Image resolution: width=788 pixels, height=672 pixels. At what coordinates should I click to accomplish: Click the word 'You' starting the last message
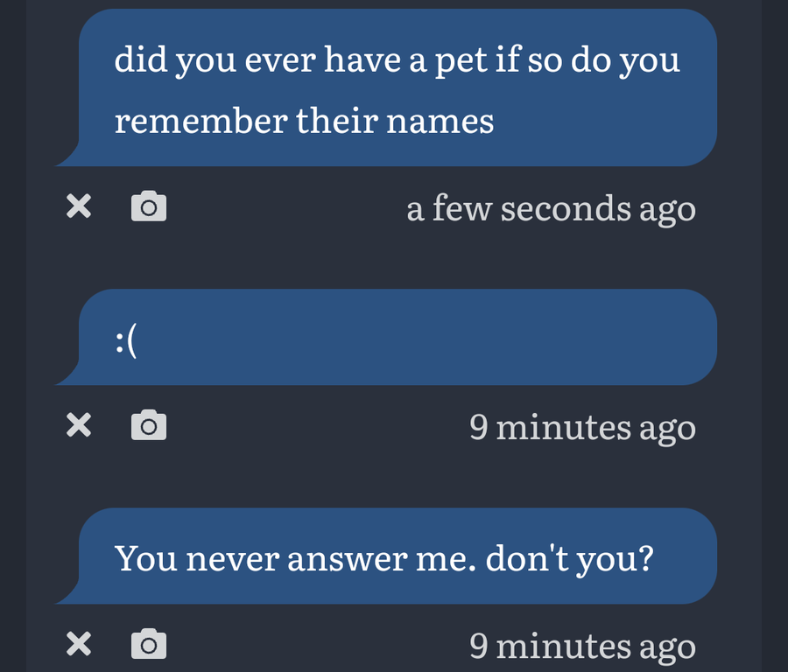tap(145, 558)
